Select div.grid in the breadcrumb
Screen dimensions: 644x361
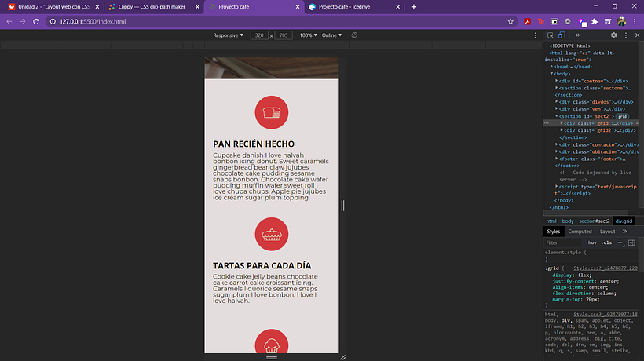coord(624,221)
